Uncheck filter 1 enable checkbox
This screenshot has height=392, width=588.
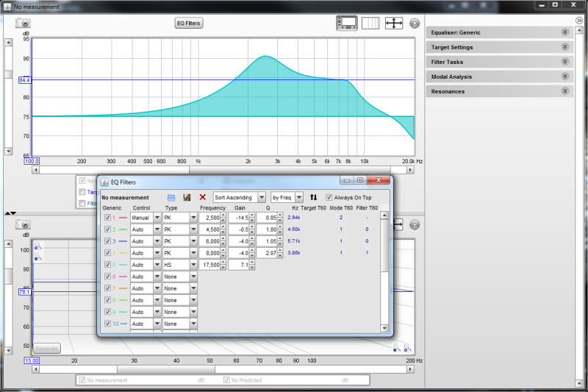pyautogui.click(x=108, y=218)
